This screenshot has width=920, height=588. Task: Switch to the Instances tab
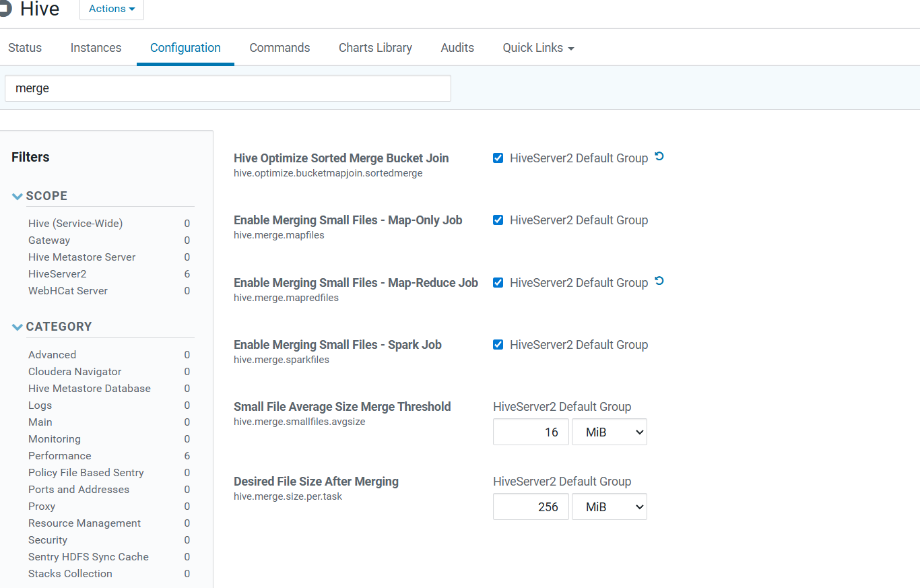pyautogui.click(x=96, y=48)
